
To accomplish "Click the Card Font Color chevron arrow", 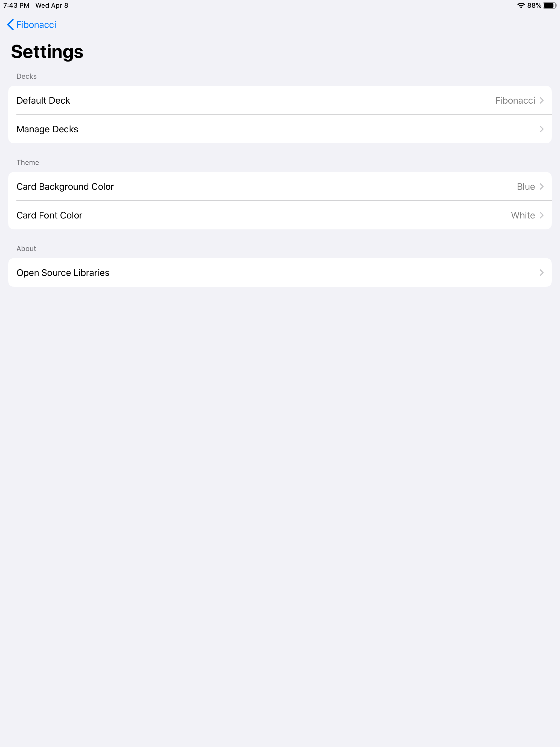I will click(x=541, y=215).
